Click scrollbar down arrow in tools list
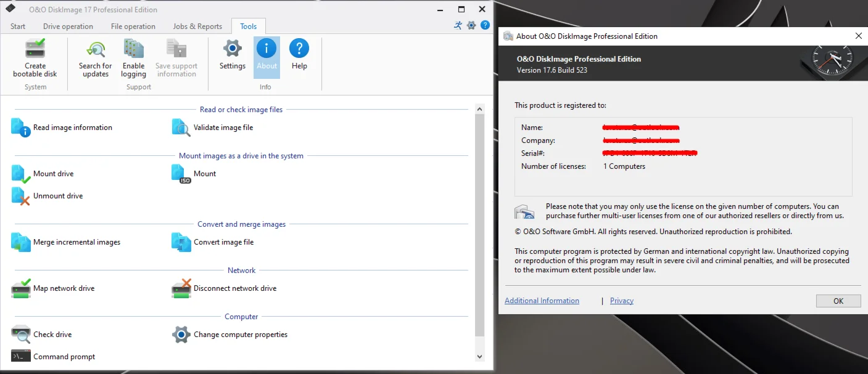This screenshot has height=374, width=868. [480, 356]
